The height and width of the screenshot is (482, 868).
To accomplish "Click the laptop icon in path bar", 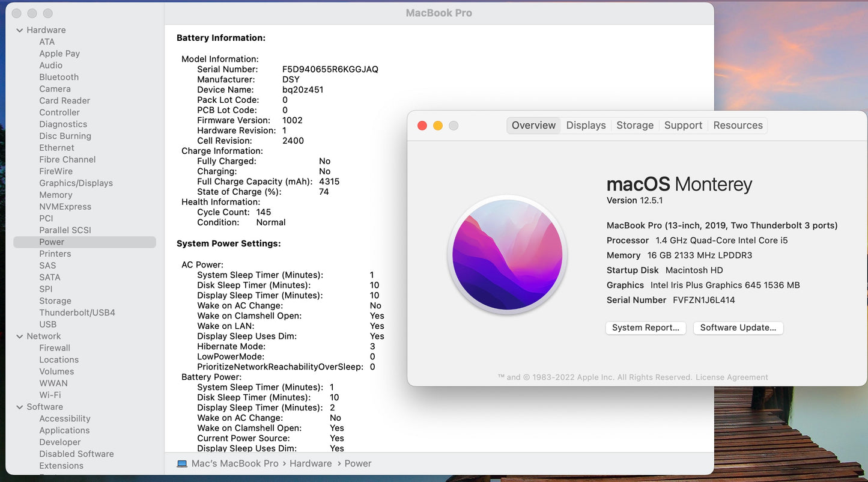I will point(182,463).
